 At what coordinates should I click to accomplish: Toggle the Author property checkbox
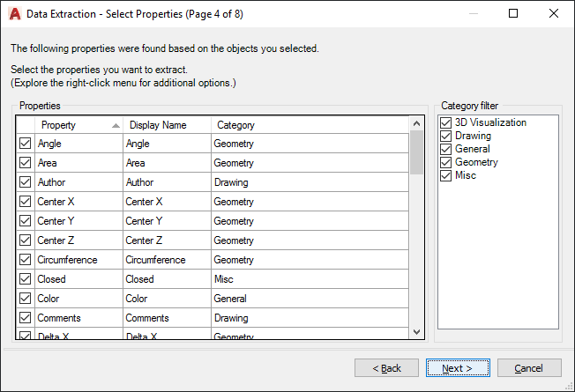25,182
